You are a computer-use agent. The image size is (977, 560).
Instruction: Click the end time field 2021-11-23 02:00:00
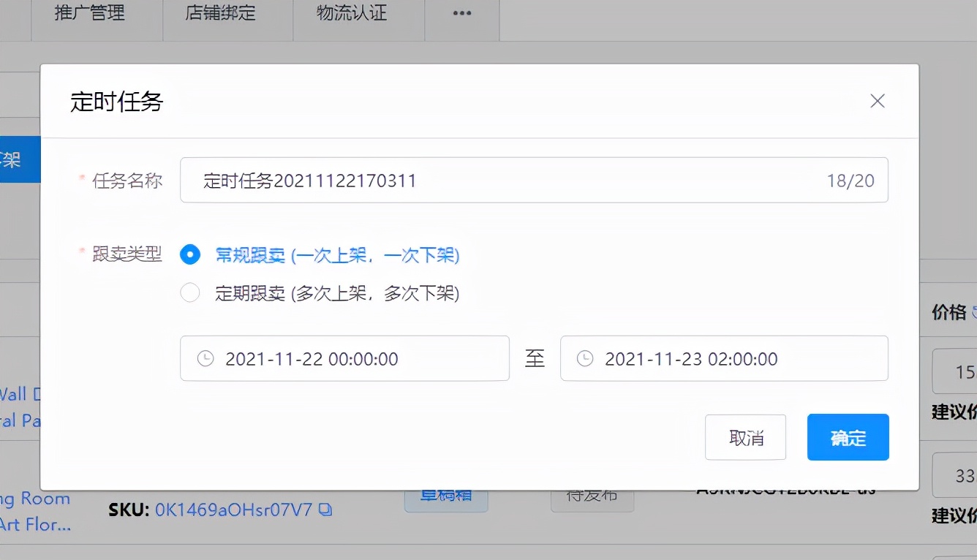pyautogui.click(x=724, y=358)
